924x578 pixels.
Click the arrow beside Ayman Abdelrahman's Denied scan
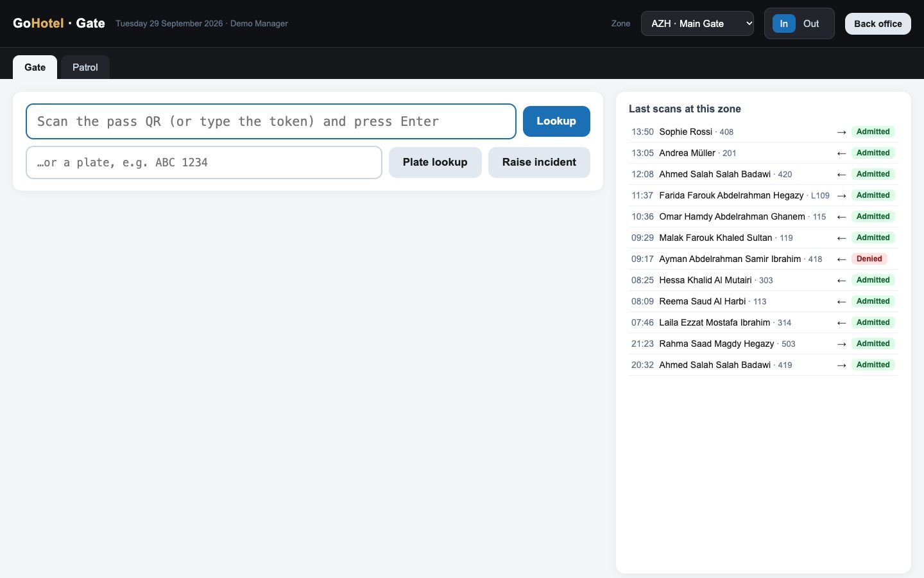click(841, 259)
